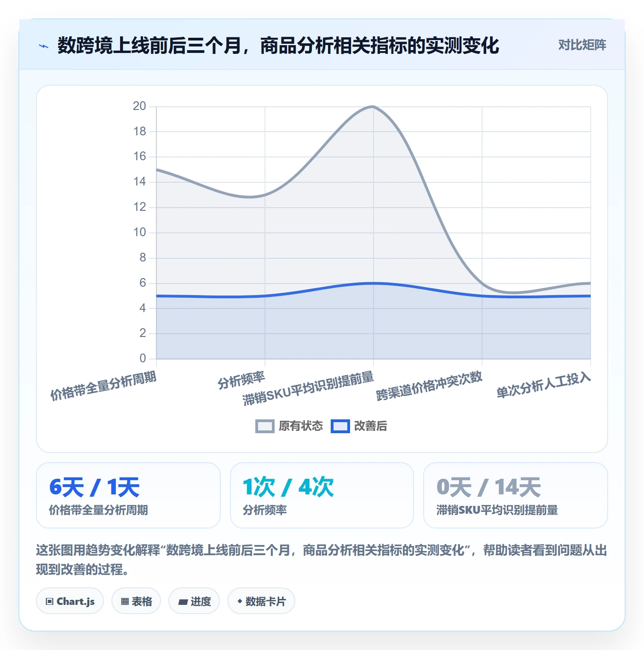
Task: Select the 表格 tag
Action: tap(136, 601)
